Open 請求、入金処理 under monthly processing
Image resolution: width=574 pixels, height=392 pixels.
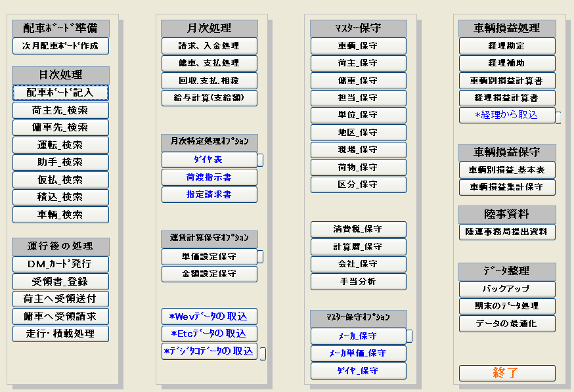point(210,46)
